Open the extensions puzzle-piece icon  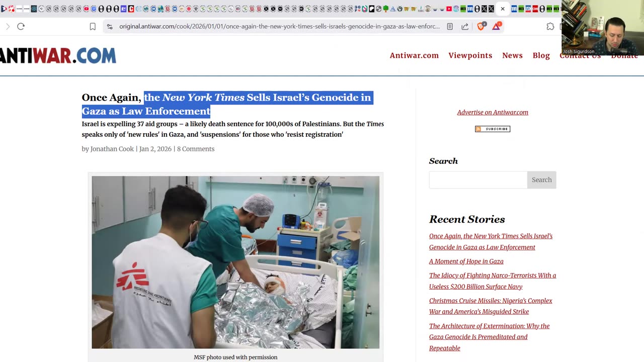pos(550,26)
